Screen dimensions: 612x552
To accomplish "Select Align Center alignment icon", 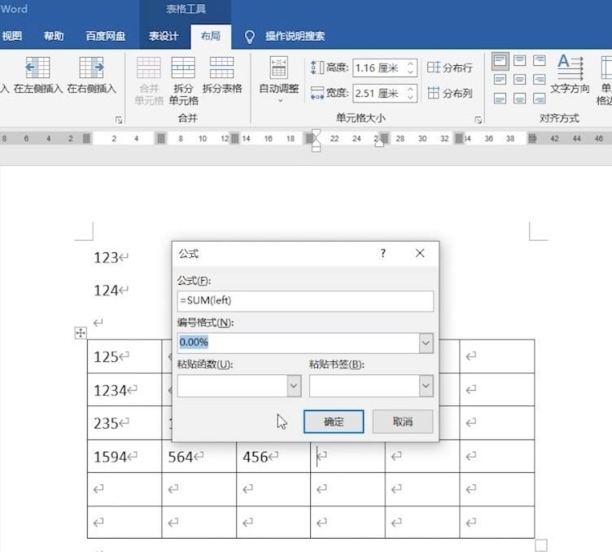I will click(519, 80).
